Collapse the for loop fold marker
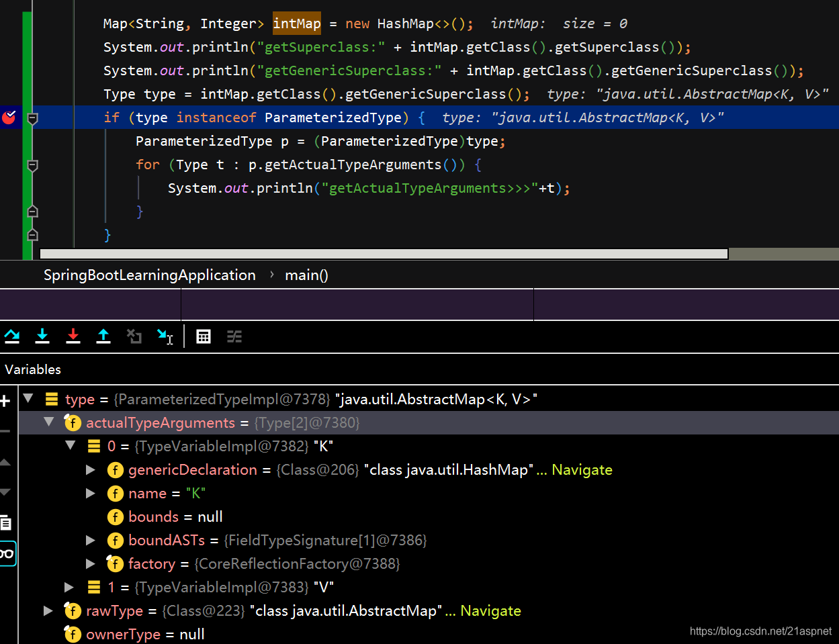 click(32, 165)
